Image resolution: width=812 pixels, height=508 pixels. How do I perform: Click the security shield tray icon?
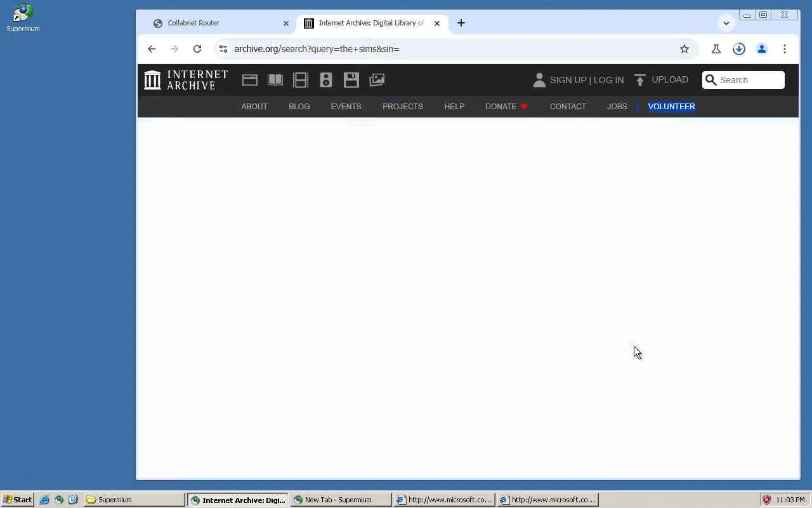766,500
